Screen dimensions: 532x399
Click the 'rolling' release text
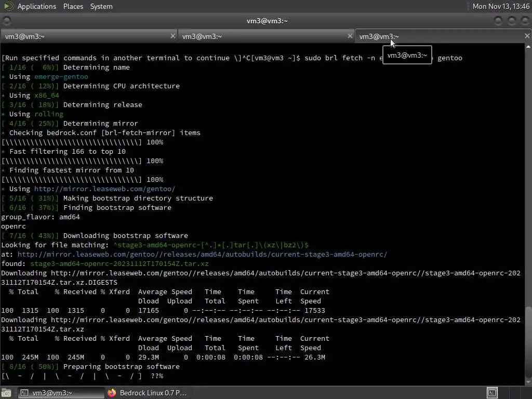coord(48,114)
